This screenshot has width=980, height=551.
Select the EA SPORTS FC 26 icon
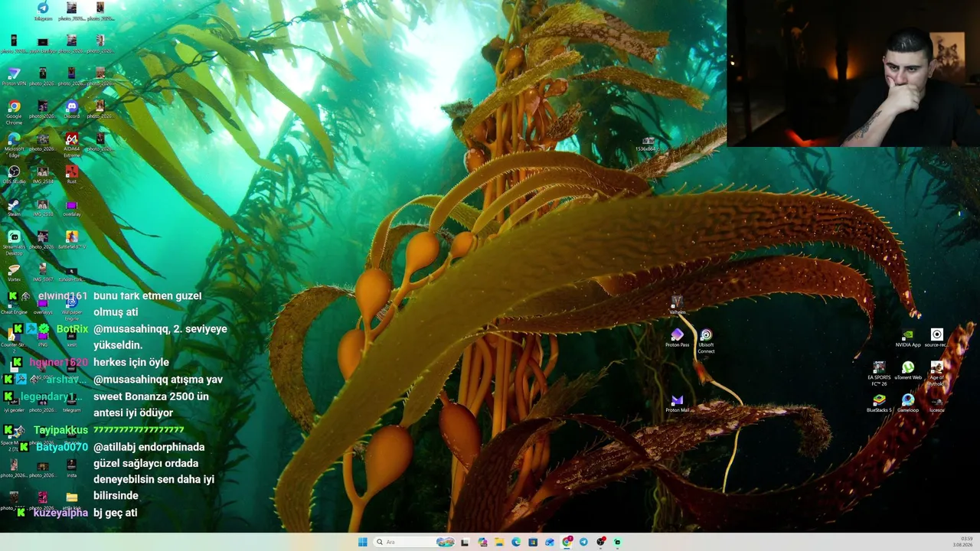879,373
